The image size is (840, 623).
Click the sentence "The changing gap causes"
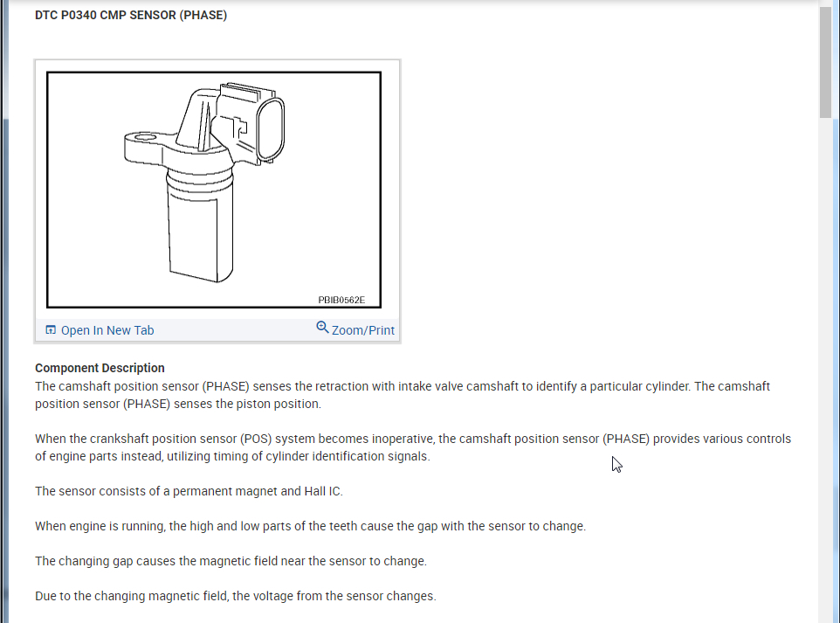pyautogui.click(x=231, y=561)
